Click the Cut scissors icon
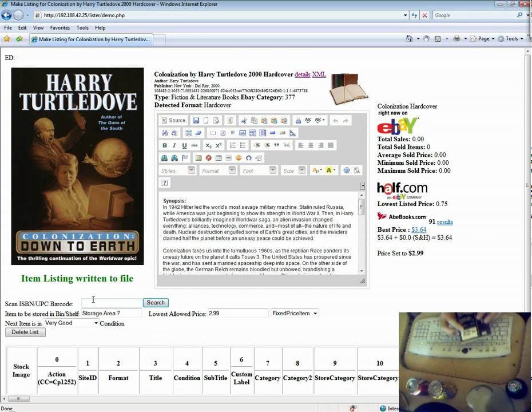The height and width of the screenshot is (412, 532). pyautogui.click(x=244, y=121)
